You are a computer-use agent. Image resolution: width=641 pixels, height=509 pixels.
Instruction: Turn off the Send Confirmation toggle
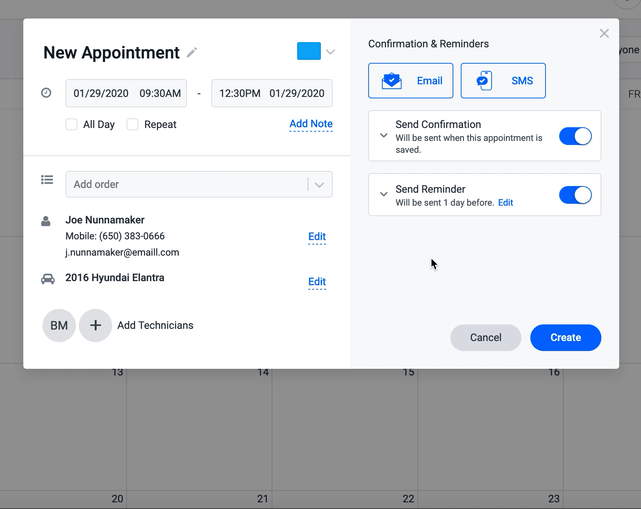pyautogui.click(x=575, y=136)
